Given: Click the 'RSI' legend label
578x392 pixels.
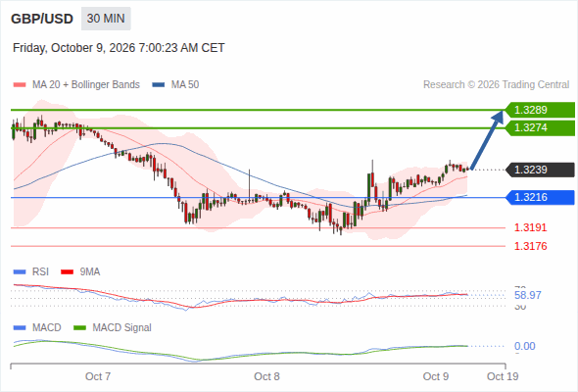Looking at the screenshot, I should (40, 272).
